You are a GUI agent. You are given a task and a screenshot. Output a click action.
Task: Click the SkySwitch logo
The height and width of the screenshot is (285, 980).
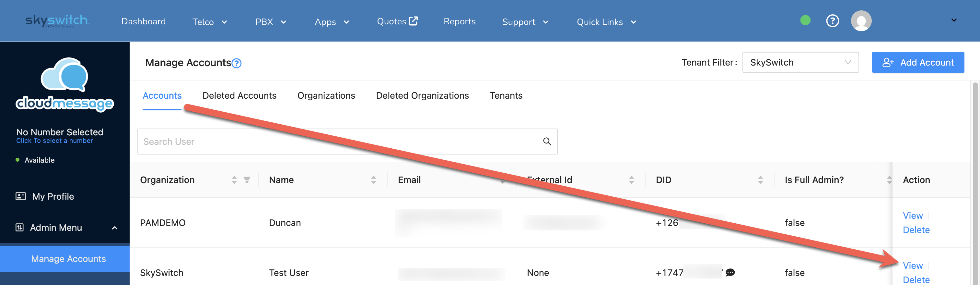tap(57, 20)
